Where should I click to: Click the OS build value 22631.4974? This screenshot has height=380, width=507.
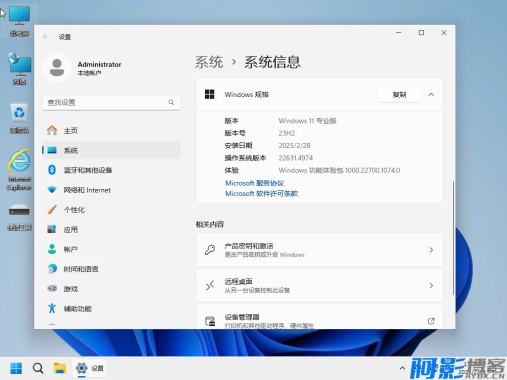point(296,158)
